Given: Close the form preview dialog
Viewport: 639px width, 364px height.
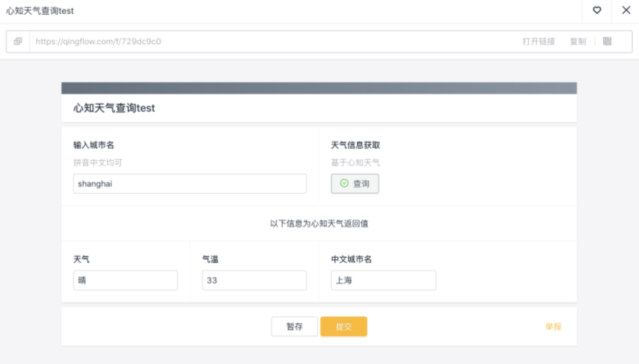Looking at the screenshot, I should click(x=626, y=10).
